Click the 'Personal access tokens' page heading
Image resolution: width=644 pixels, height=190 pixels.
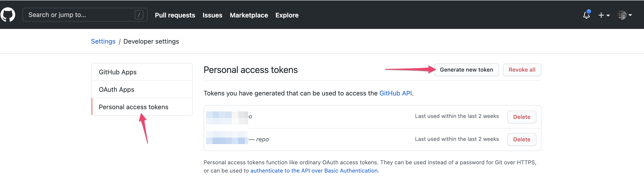tap(251, 70)
